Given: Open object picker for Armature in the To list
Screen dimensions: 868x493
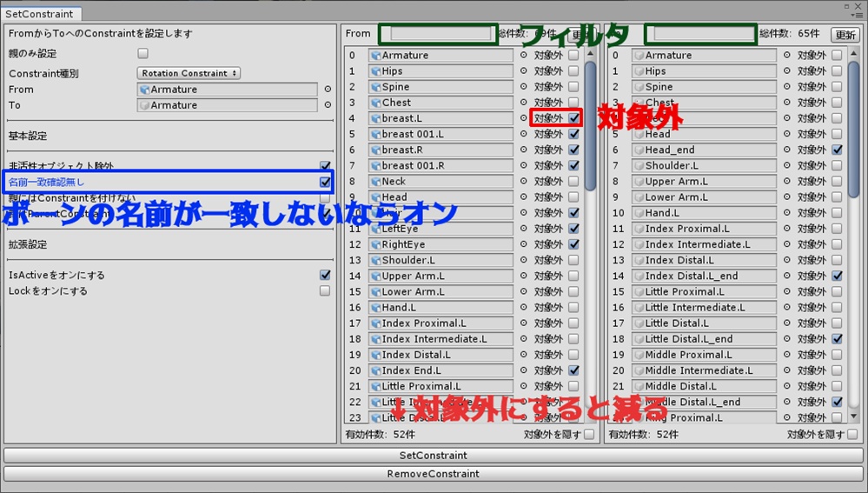Looking at the screenshot, I should (786, 55).
